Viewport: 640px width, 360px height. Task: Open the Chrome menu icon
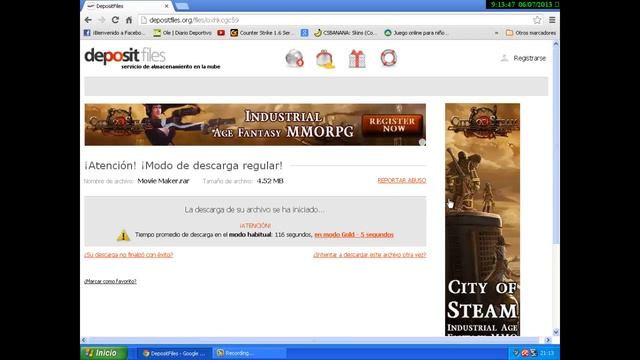coord(552,20)
